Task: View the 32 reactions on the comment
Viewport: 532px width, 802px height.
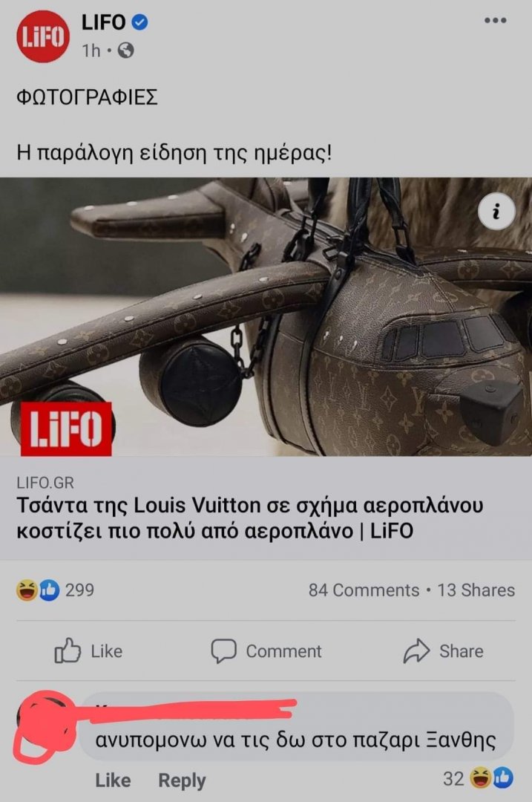Action: 478,778
